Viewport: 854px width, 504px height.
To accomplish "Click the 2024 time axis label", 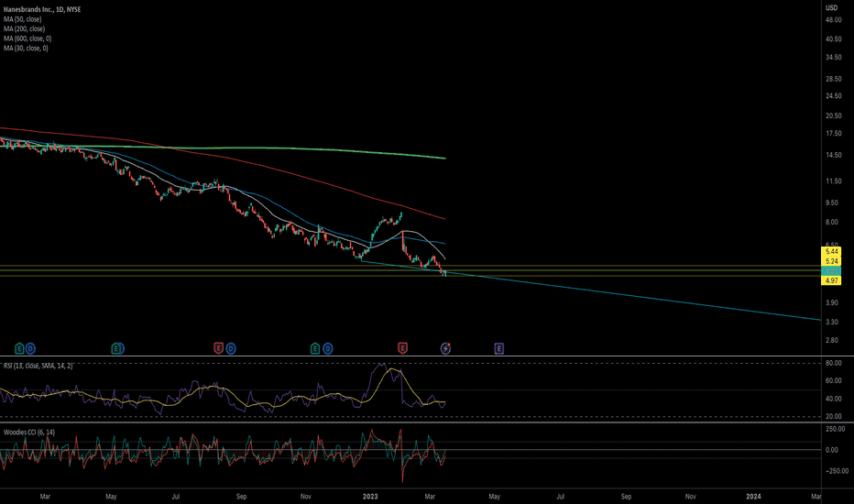I will tap(753, 497).
